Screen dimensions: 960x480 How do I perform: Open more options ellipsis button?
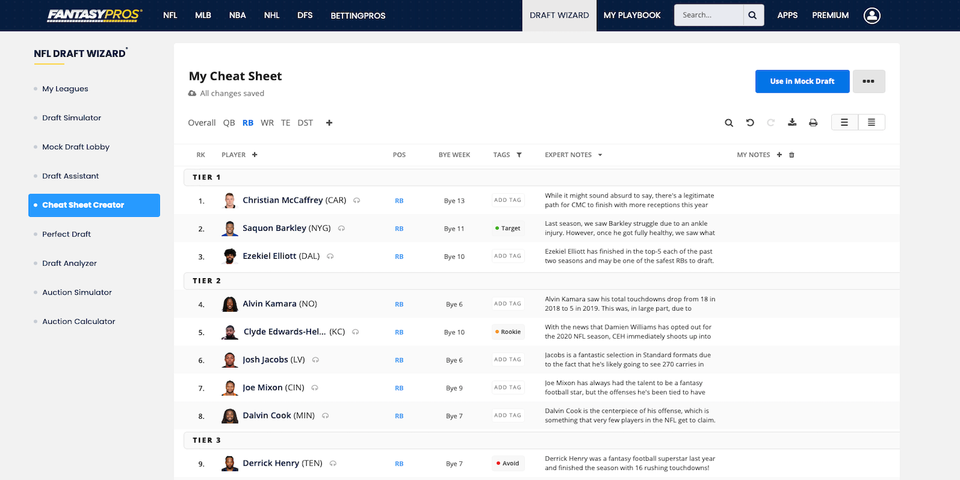tap(868, 81)
